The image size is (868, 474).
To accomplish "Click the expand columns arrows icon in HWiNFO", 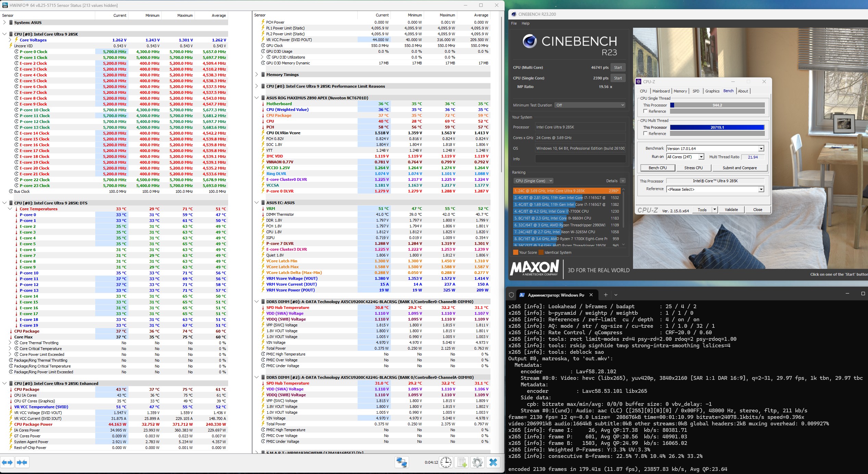I will pos(7,462).
